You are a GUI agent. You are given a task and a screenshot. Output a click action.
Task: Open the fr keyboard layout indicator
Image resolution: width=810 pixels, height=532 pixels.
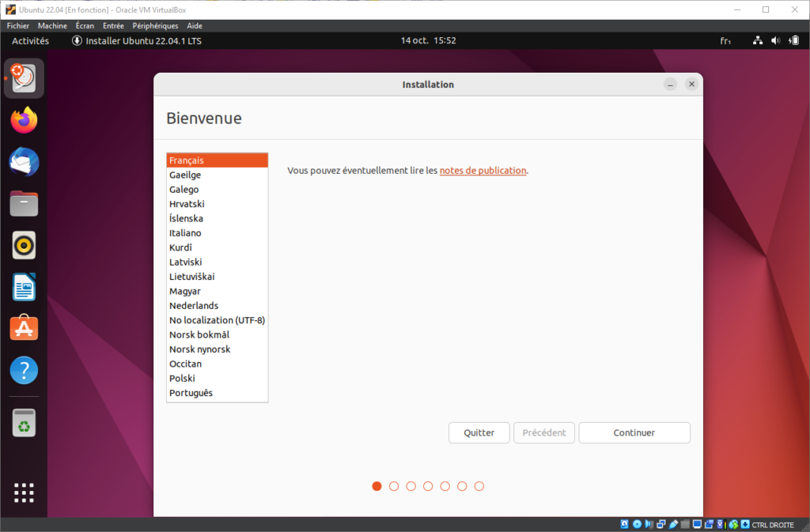tap(725, 40)
